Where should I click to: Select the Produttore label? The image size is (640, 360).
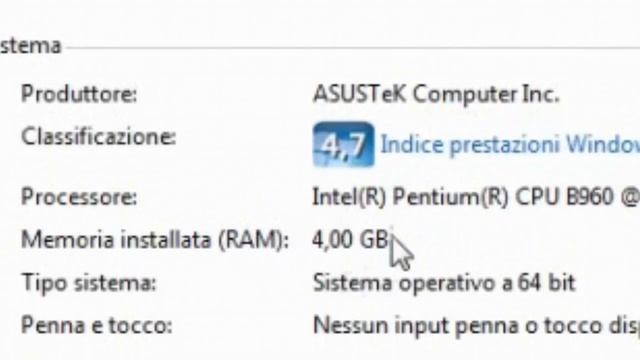click(79, 94)
